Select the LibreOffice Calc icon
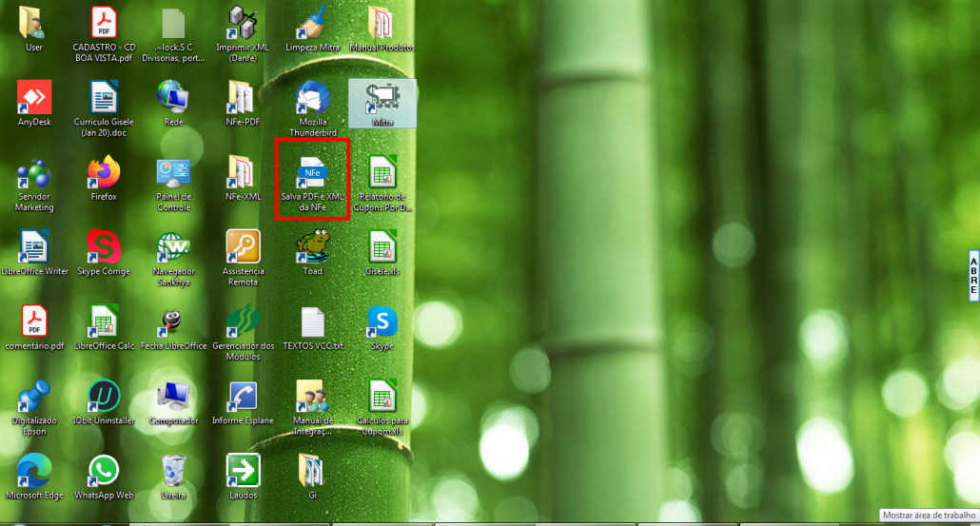 [104, 321]
